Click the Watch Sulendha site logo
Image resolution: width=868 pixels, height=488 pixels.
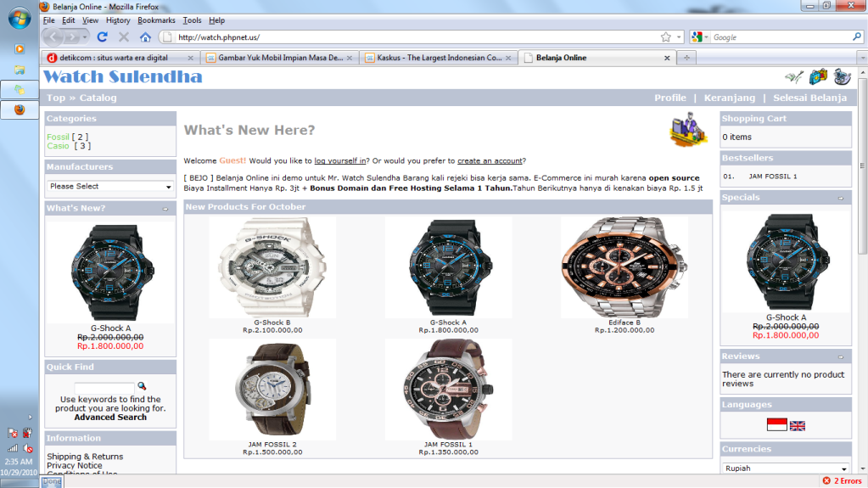(x=123, y=77)
